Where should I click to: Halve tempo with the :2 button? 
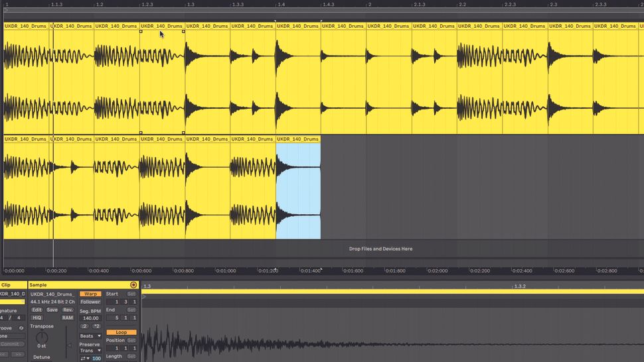coord(84,326)
